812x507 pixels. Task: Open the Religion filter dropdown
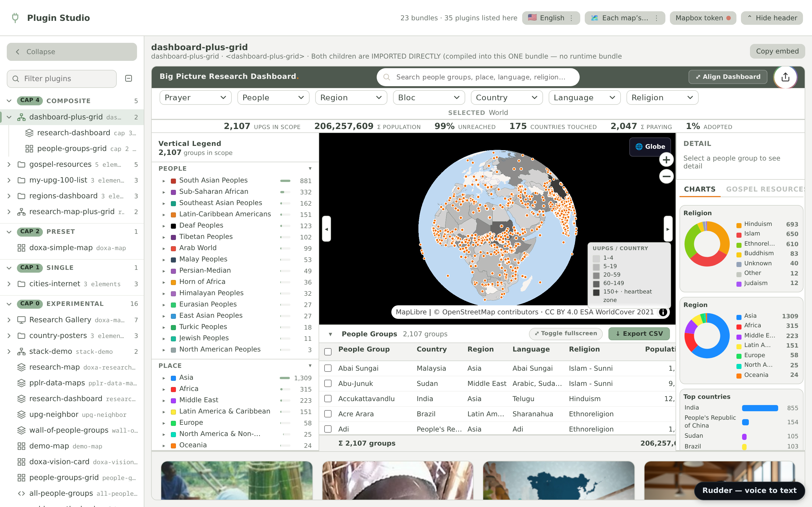[662, 97]
